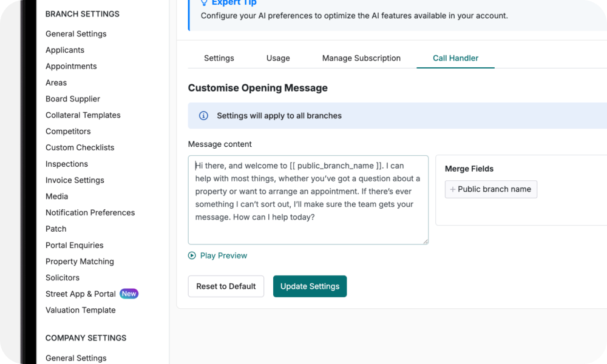Select the Call Handler tab
This screenshot has height=364, width=607.
tap(455, 58)
